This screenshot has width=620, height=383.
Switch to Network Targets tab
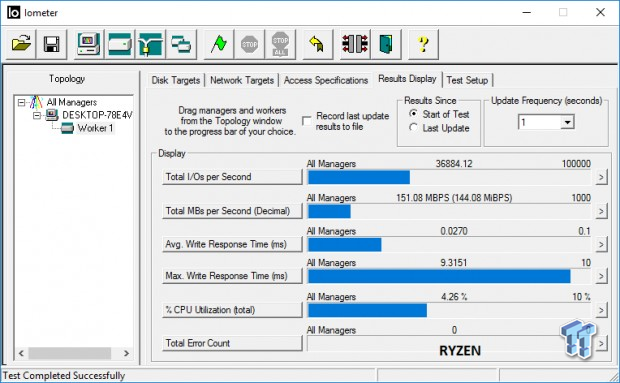242,80
